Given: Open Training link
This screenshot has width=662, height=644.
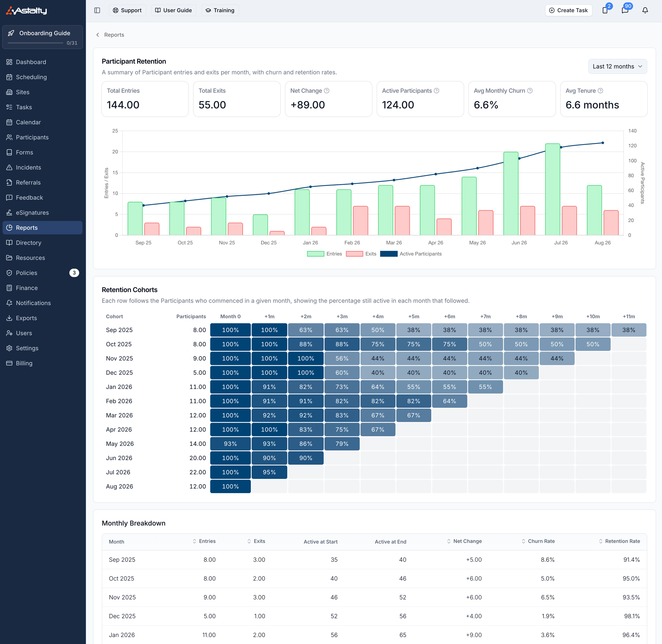Looking at the screenshot, I should click(220, 10).
